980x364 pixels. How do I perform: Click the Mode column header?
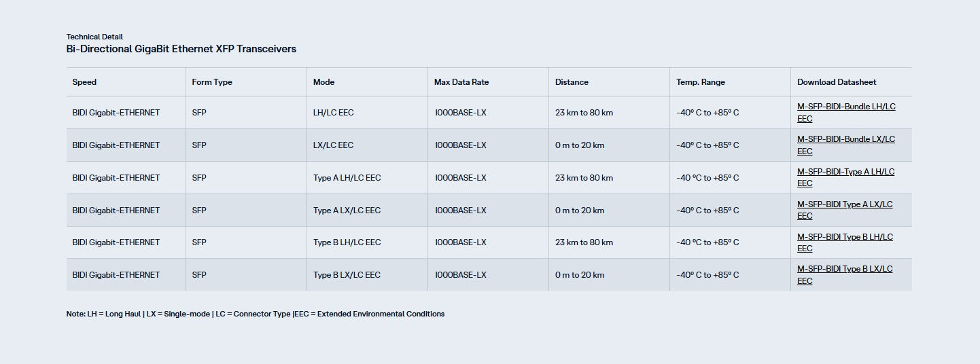click(x=323, y=82)
